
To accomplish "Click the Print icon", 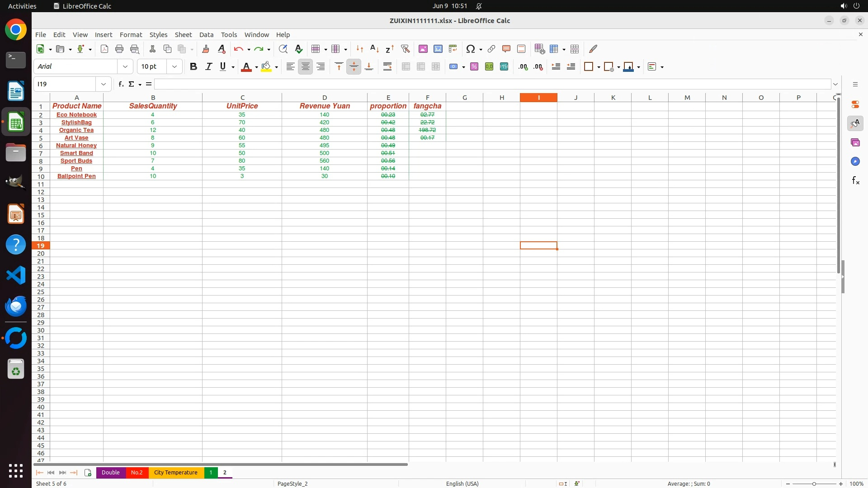I will [x=119, y=49].
